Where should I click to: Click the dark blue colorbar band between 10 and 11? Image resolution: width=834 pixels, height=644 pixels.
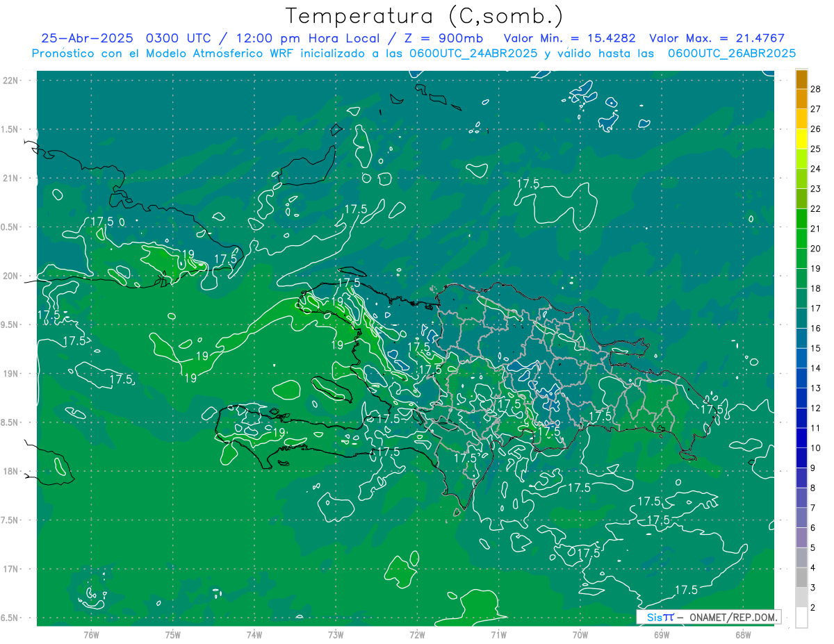point(801,438)
